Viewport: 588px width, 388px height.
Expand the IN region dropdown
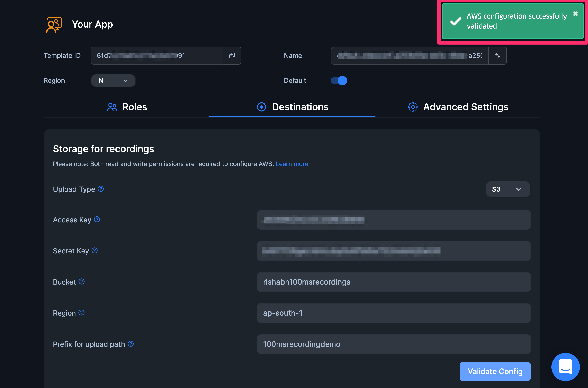[113, 81]
